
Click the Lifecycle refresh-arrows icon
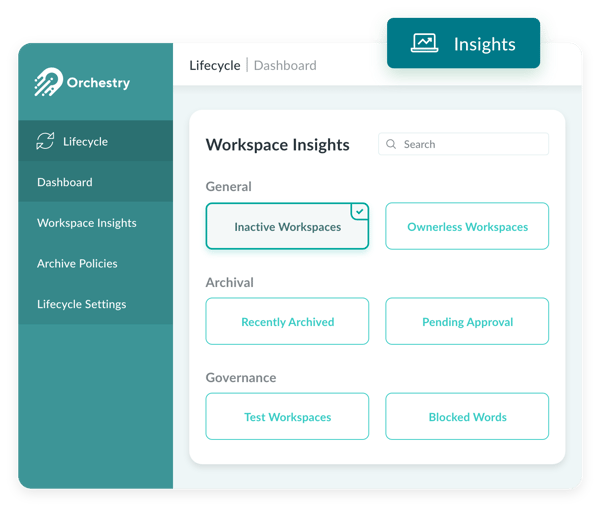[x=45, y=141]
